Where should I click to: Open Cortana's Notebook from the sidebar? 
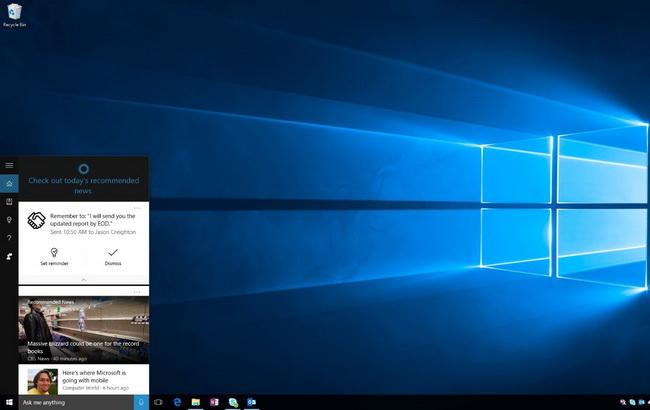[9, 201]
